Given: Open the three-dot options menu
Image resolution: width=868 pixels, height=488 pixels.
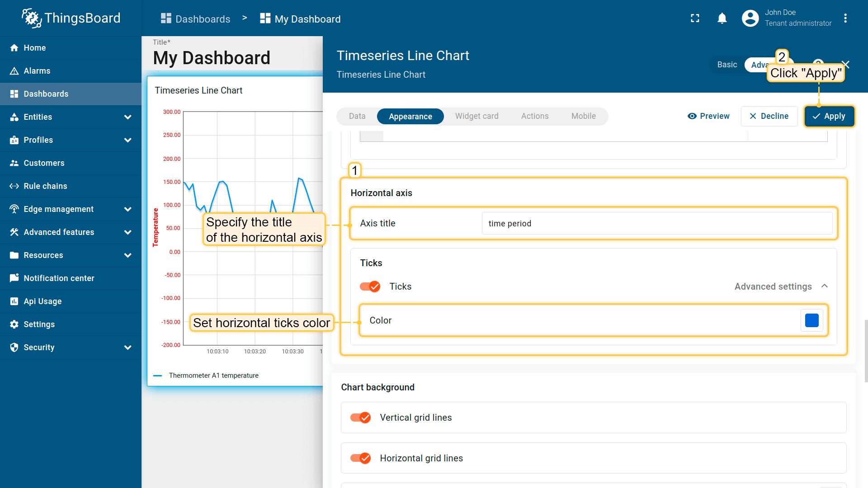Looking at the screenshot, I should 845,19.
